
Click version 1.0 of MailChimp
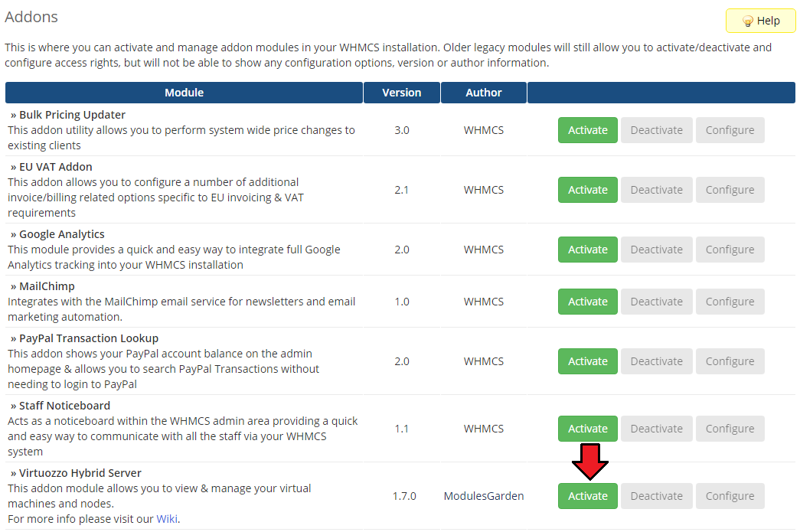[x=401, y=302]
